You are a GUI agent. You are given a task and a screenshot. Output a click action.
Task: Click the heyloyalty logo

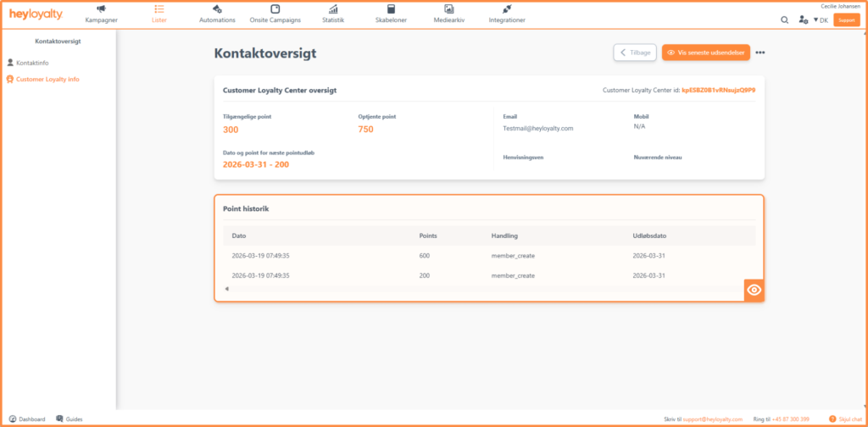pos(36,14)
